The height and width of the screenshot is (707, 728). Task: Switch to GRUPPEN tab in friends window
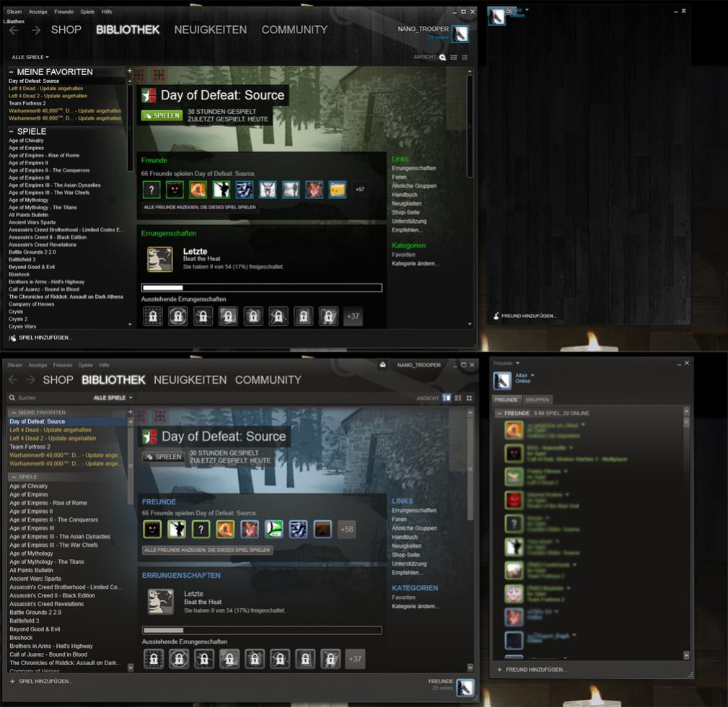point(538,400)
